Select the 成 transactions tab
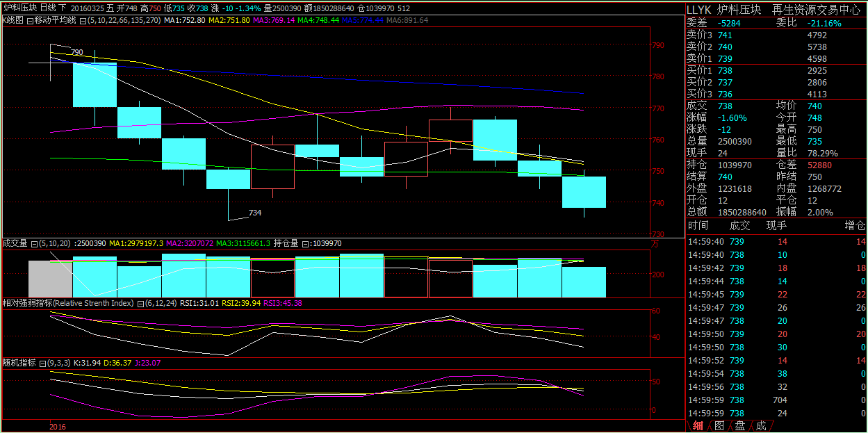 coord(761,425)
